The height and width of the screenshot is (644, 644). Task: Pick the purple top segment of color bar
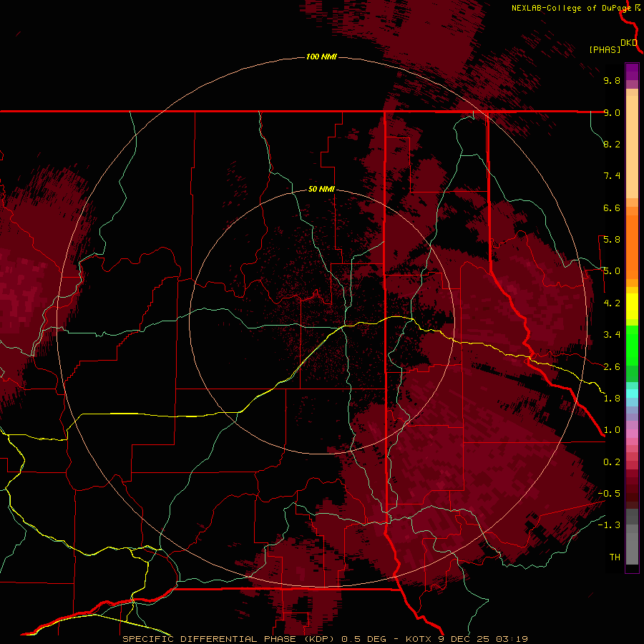click(x=632, y=72)
